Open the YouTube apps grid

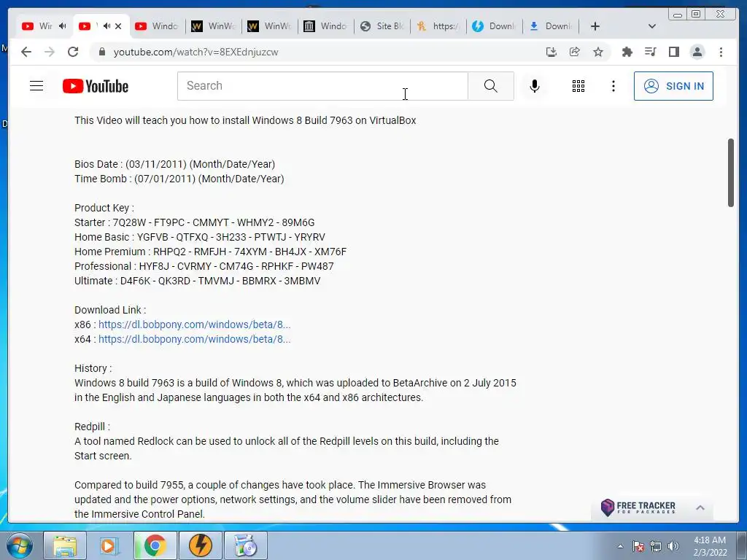coord(578,86)
